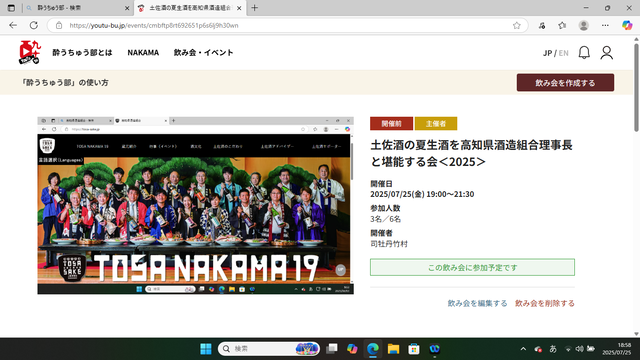Reload the current page
The image size is (640, 360).
tap(34, 25)
